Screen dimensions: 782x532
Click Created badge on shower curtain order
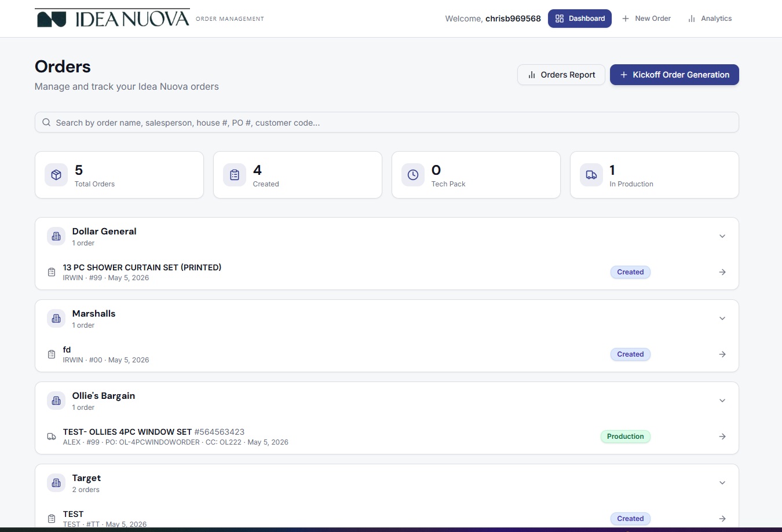630,272
